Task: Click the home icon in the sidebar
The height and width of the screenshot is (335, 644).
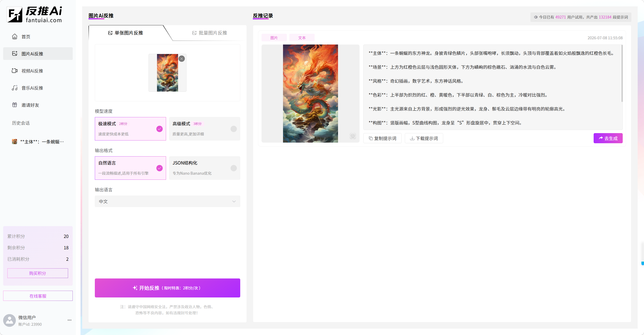Action: 15,36
